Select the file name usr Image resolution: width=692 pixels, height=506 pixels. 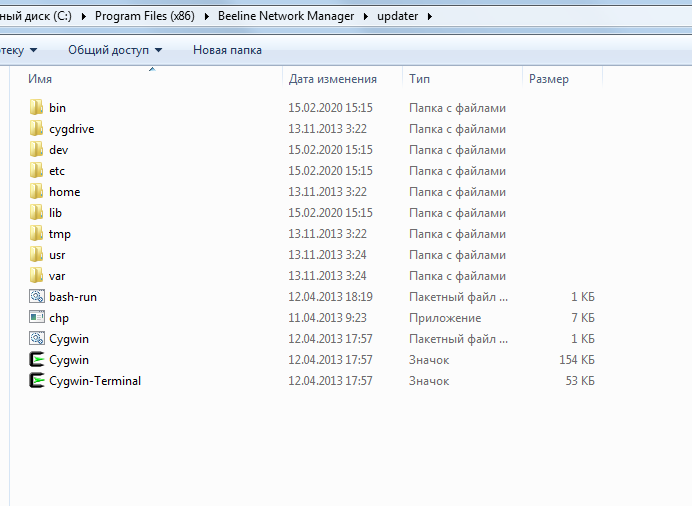click(57, 255)
